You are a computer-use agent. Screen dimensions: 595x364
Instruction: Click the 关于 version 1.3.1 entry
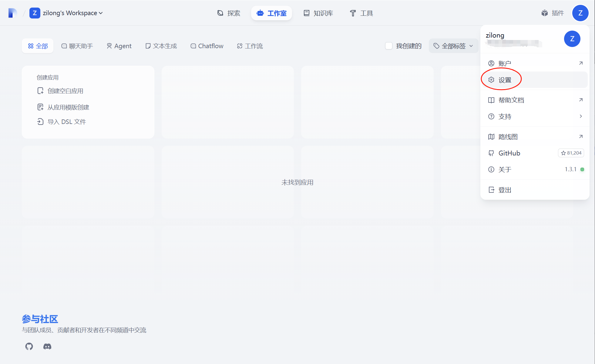coord(505,169)
